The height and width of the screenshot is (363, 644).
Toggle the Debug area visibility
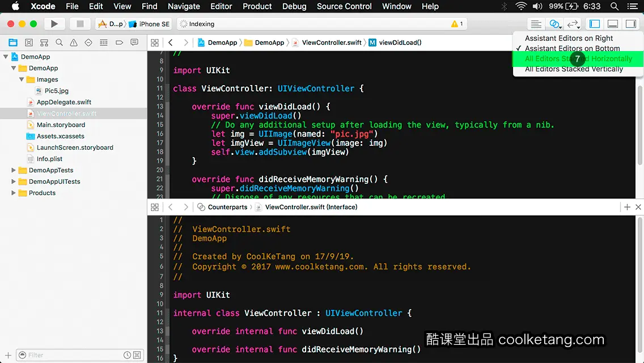(x=613, y=24)
